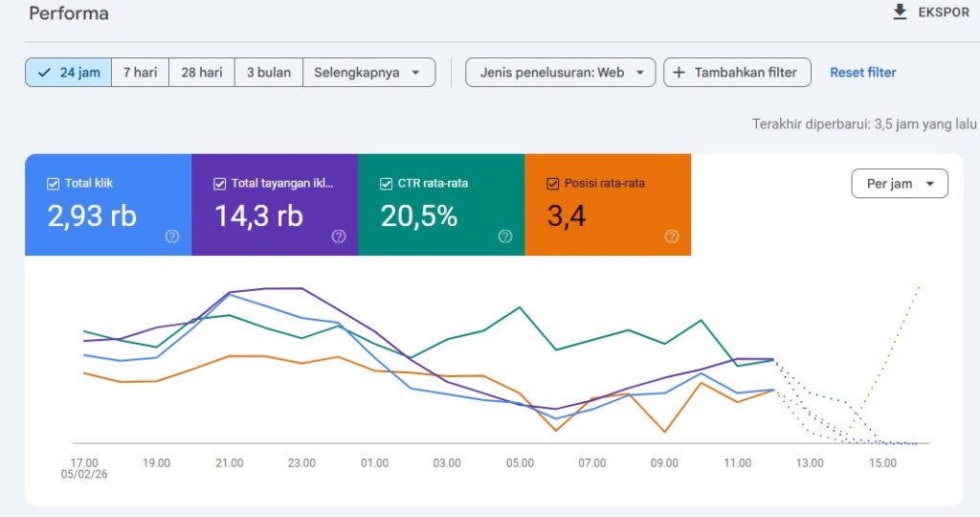This screenshot has height=517, width=980.
Task: Click the Performa heading
Action: [69, 13]
